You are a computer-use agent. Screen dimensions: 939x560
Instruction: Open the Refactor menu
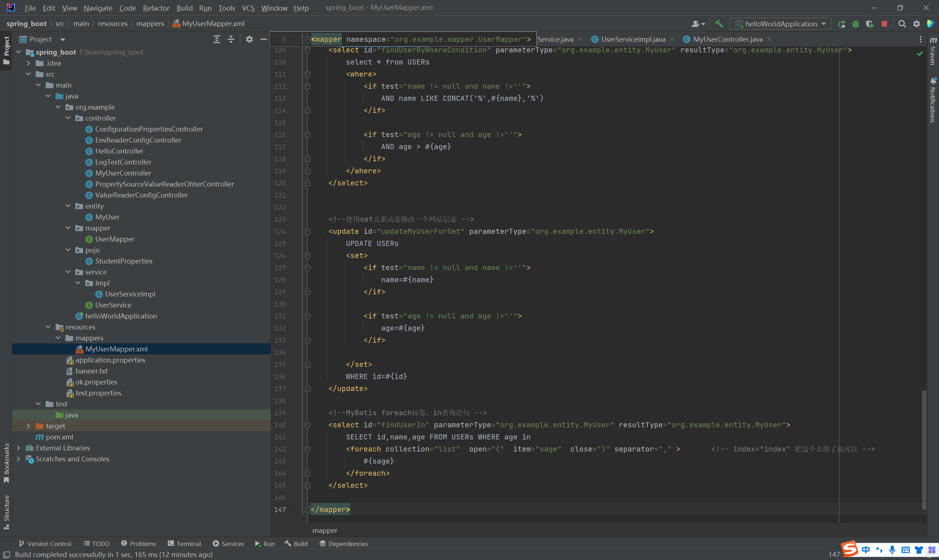click(156, 8)
